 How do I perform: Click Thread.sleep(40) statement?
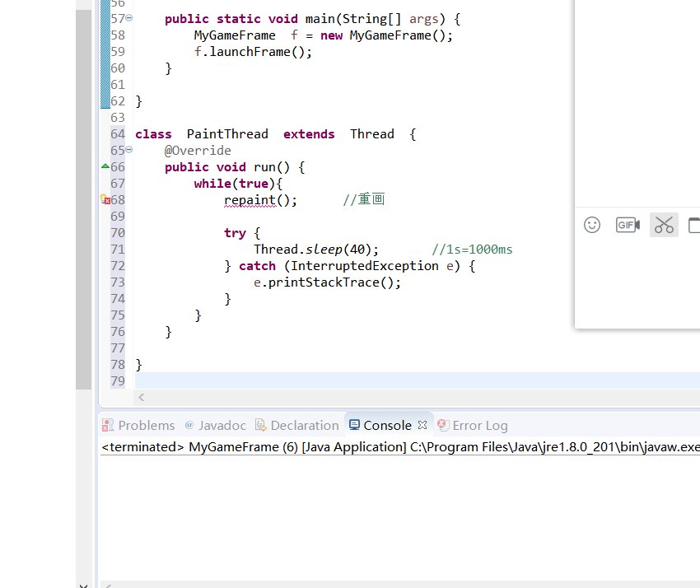click(x=316, y=250)
